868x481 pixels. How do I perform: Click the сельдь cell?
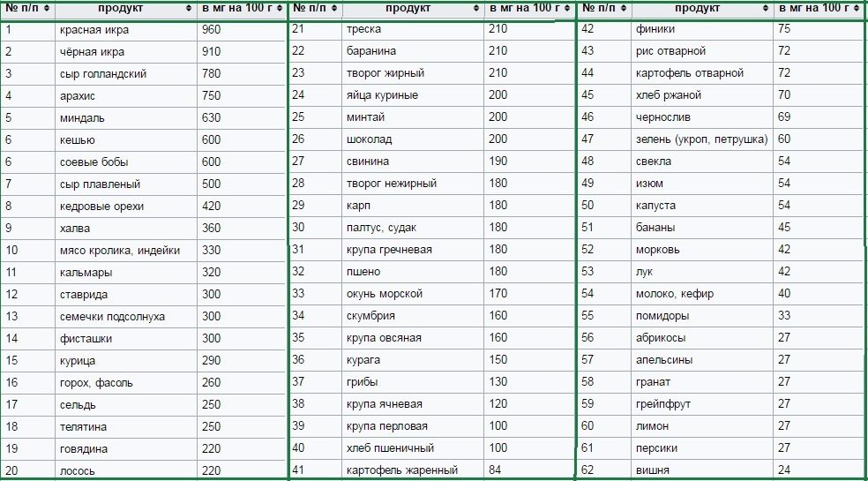pyautogui.click(x=126, y=405)
